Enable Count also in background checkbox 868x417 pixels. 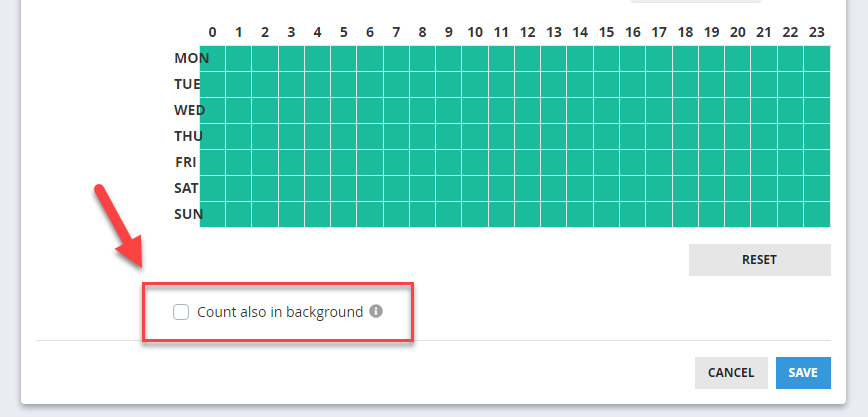(x=181, y=312)
